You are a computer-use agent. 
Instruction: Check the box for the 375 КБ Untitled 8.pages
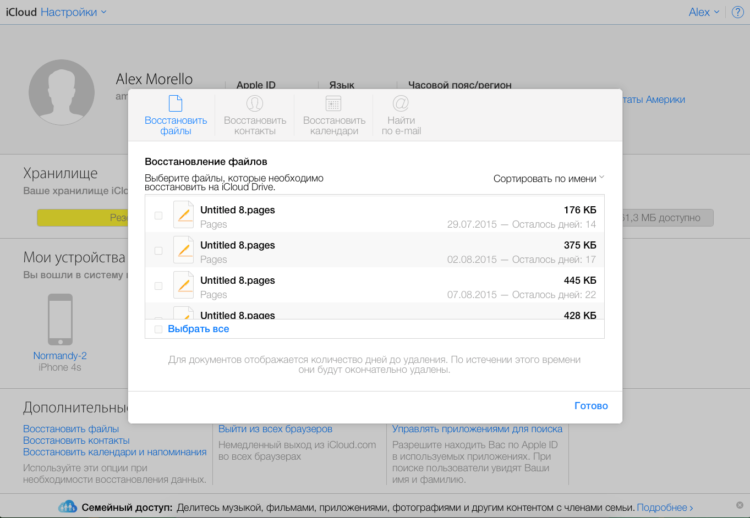158,251
